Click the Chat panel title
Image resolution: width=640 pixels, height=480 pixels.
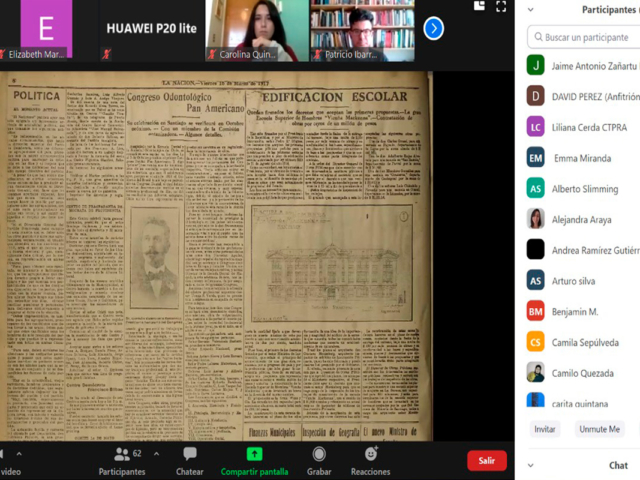[618, 465]
